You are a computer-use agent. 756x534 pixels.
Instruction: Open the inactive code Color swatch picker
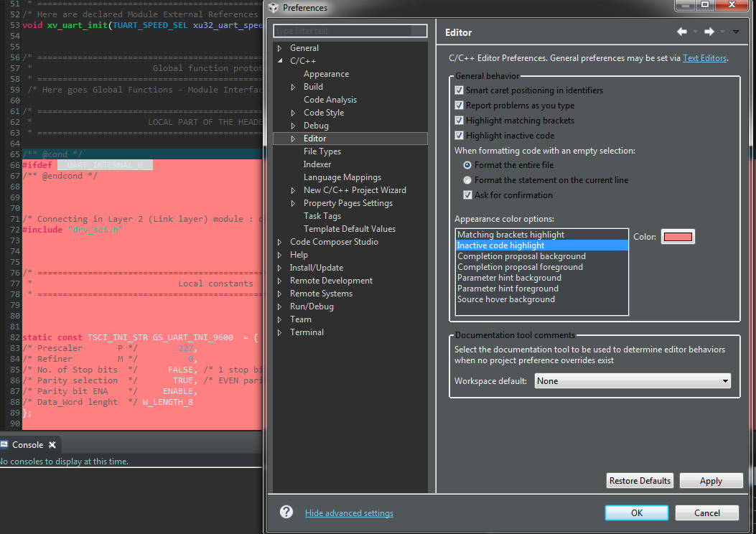[678, 237]
